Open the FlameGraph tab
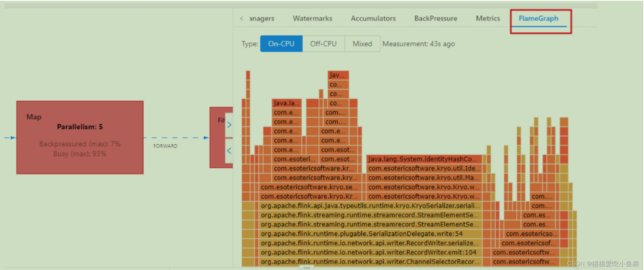644x270 pixels. (x=538, y=19)
